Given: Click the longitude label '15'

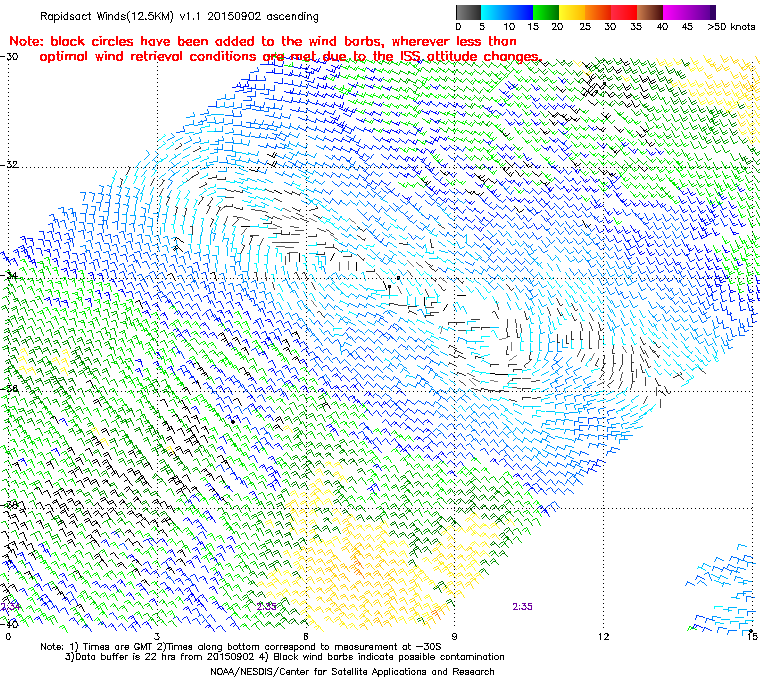Looking at the screenshot, I should coord(752,636).
